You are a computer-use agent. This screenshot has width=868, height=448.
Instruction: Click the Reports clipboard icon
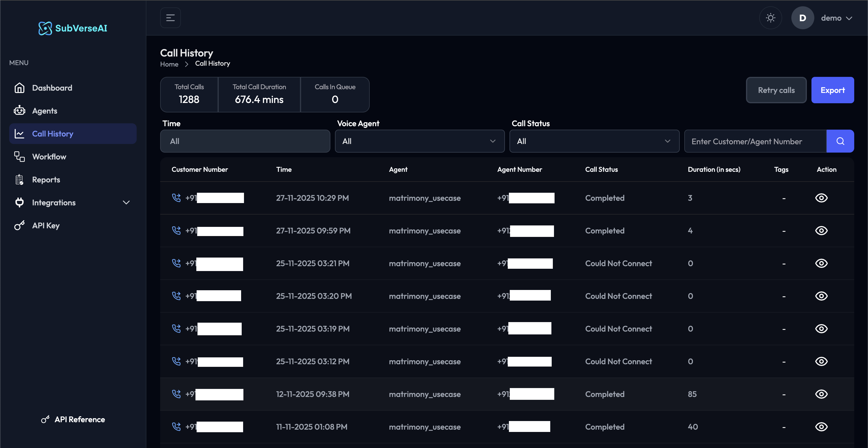(20, 180)
